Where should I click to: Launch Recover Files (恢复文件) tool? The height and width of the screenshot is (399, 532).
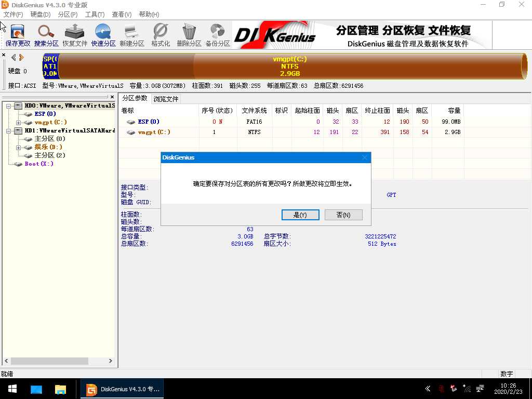[x=75, y=35]
